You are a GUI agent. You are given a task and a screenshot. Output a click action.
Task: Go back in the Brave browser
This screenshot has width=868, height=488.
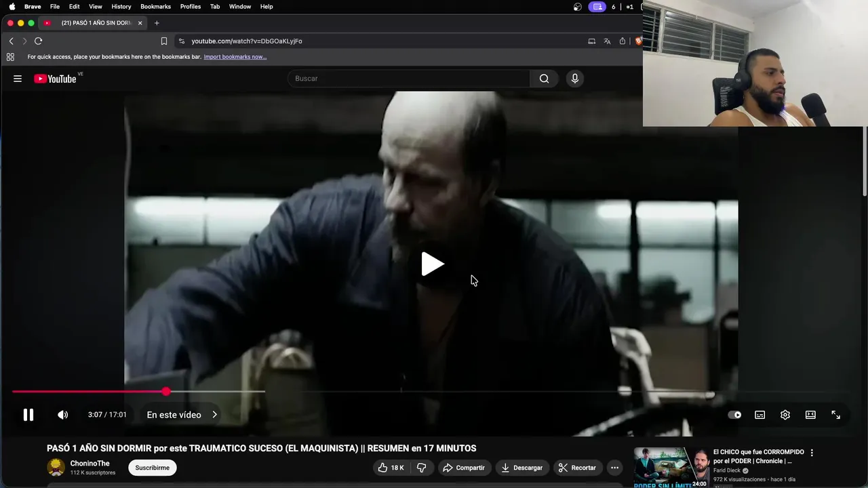click(11, 41)
